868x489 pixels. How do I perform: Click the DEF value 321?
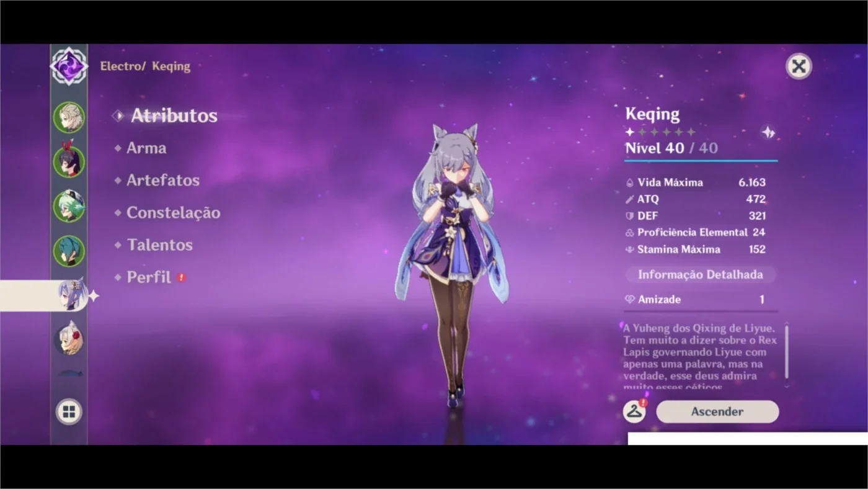click(757, 216)
